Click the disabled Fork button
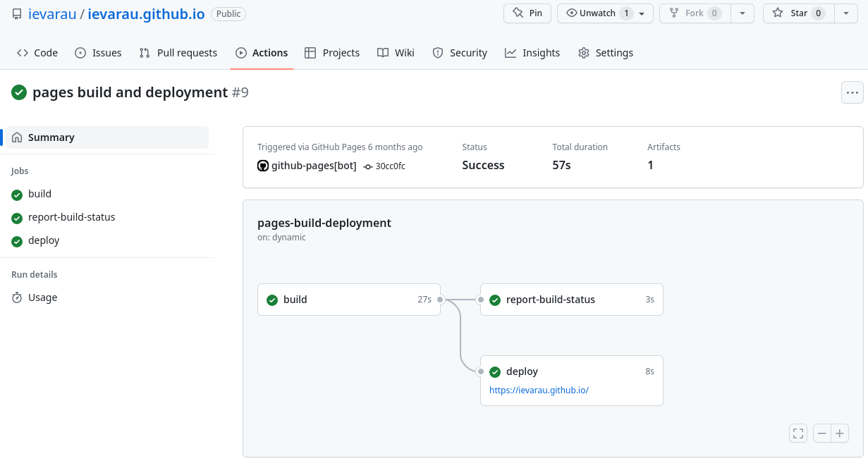The width and height of the screenshot is (868, 461). (695, 13)
